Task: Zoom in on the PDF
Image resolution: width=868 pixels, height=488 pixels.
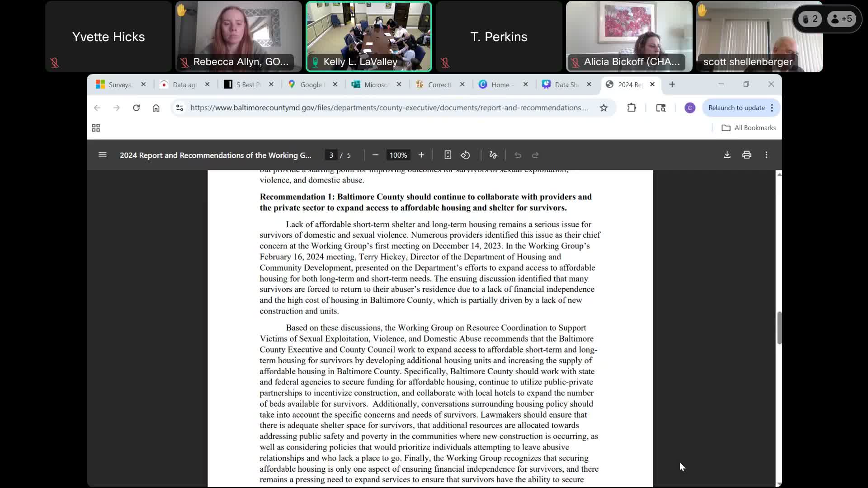Action: [421, 155]
